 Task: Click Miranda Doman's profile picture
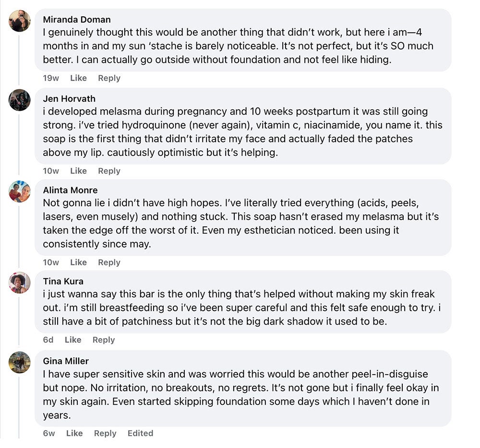(x=20, y=21)
